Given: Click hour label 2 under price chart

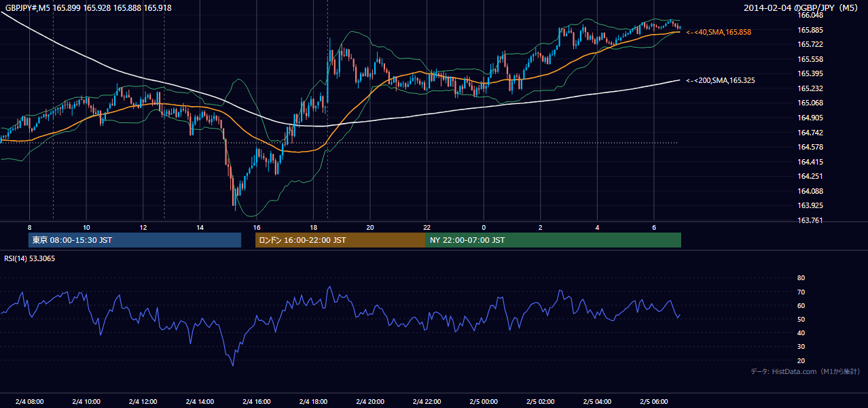Looking at the screenshot, I should click(540, 226).
